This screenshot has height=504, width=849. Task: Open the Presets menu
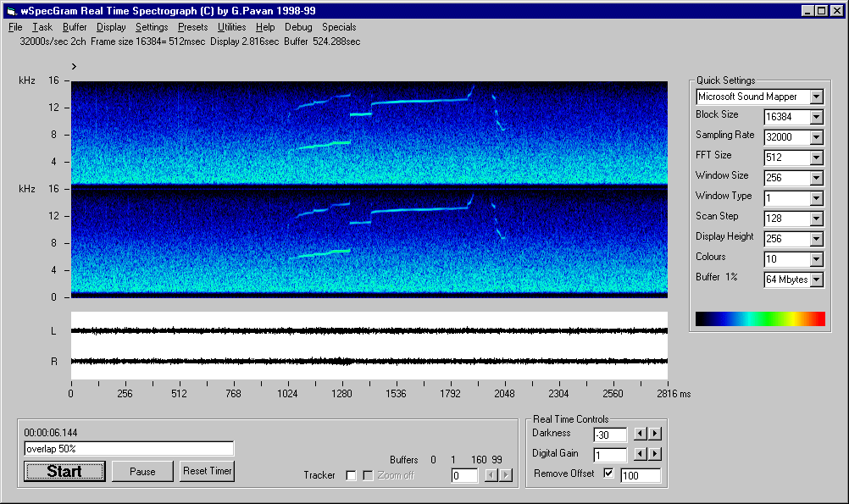pyautogui.click(x=192, y=27)
